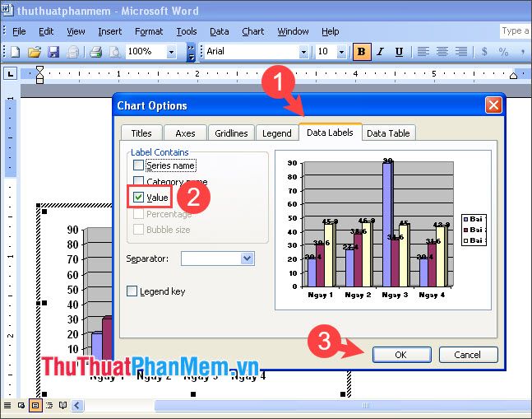Switch to Reading Layout view icon
This screenshot has width=532, height=419.
(x=63, y=405)
